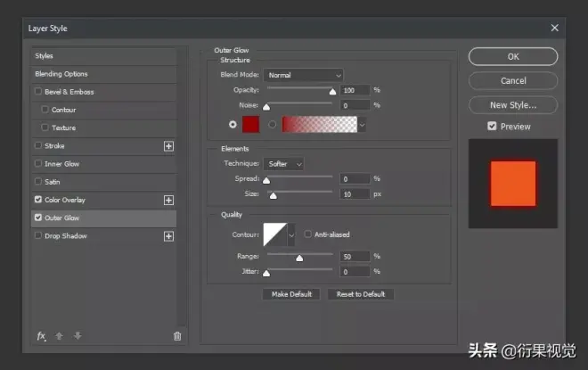
Task: Select the Inner Glow entry label
Action: [61, 164]
